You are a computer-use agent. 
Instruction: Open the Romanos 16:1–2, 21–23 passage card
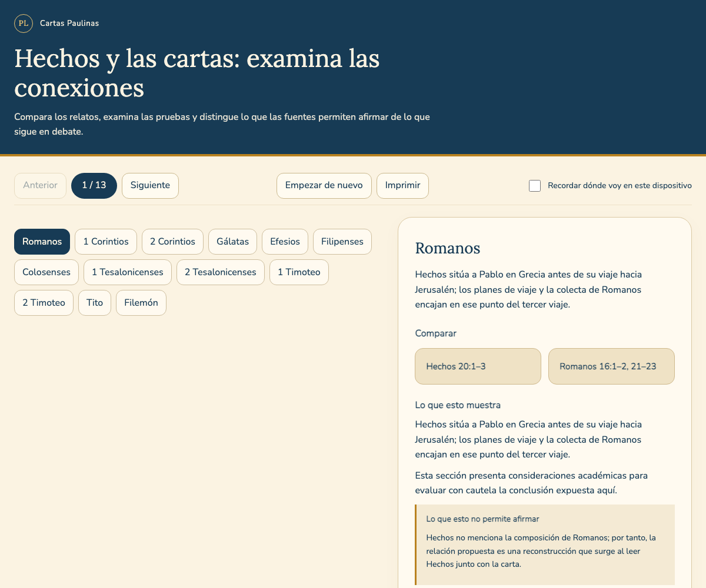611,366
